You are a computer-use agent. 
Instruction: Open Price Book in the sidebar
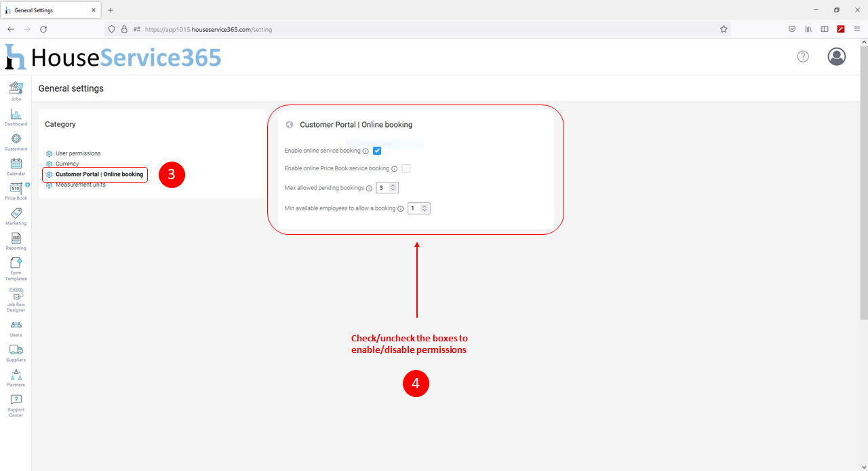click(x=16, y=191)
